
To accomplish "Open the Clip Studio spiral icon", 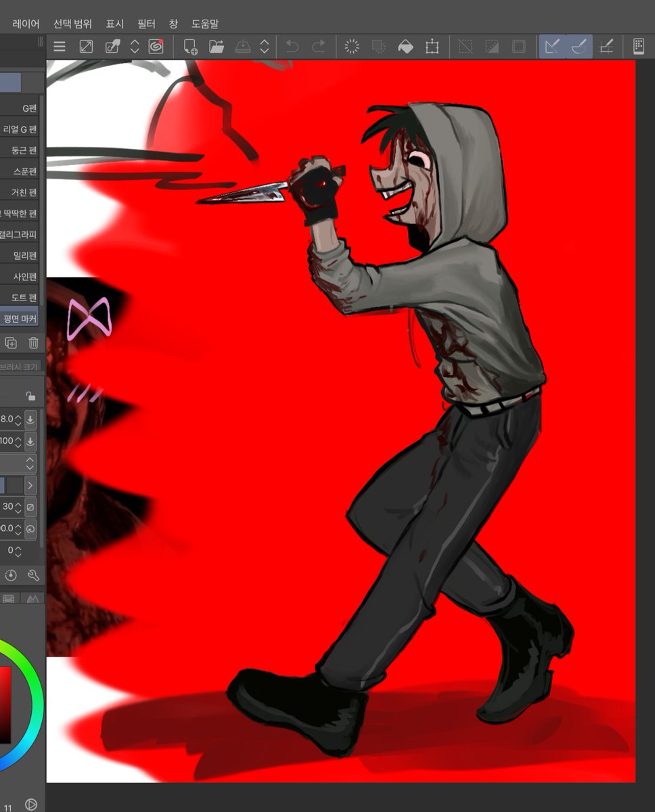I will [156, 47].
